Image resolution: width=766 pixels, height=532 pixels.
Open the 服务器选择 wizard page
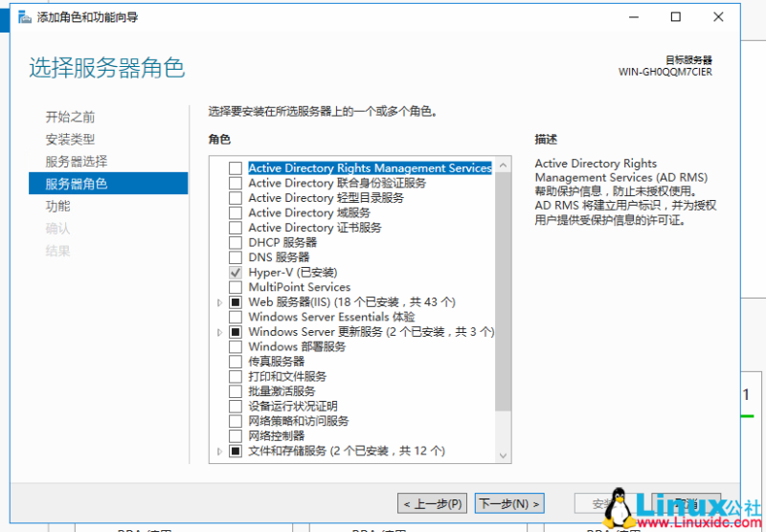76,161
